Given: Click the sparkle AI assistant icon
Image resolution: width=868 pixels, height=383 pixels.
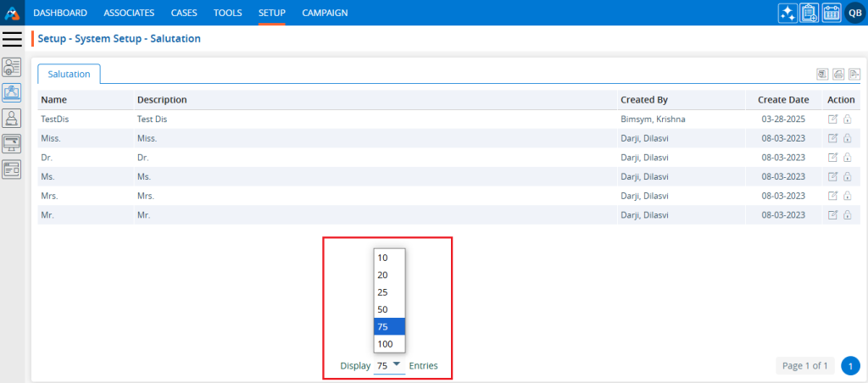Looking at the screenshot, I should 787,13.
